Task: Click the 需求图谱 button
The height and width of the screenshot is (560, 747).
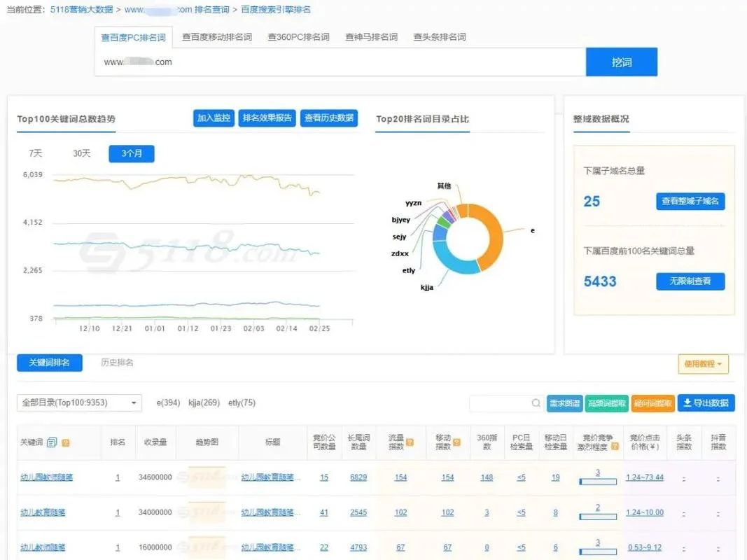Action: tap(564, 403)
